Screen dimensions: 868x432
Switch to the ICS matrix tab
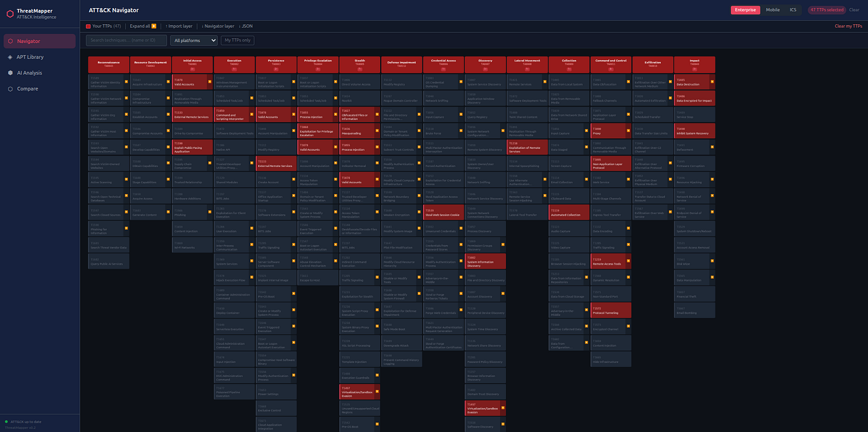coord(793,10)
